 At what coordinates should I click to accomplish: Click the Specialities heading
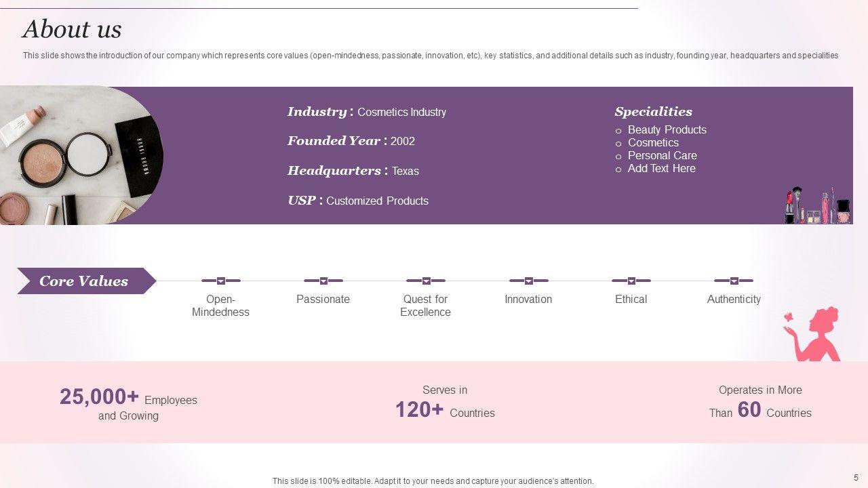point(653,112)
